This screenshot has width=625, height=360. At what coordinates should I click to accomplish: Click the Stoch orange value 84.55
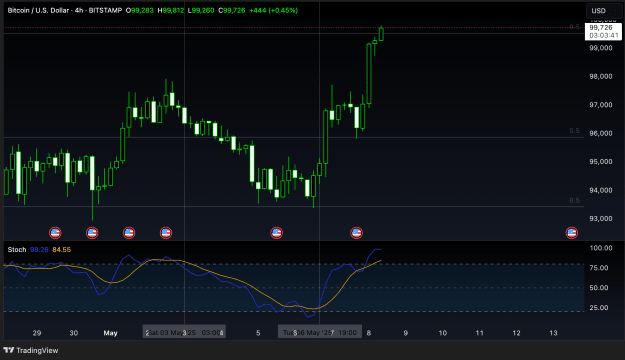61,250
